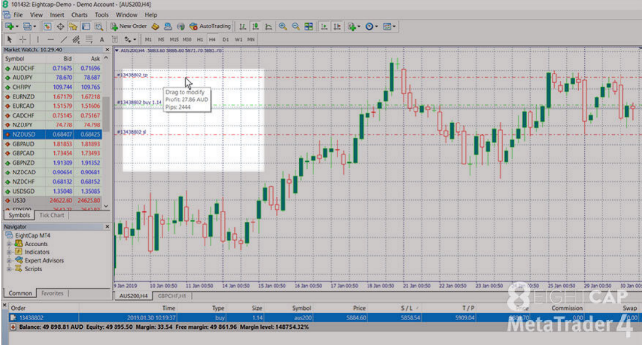The image size is (644, 345).
Task: Select the trendline drawing tool
Action: (64, 39)
